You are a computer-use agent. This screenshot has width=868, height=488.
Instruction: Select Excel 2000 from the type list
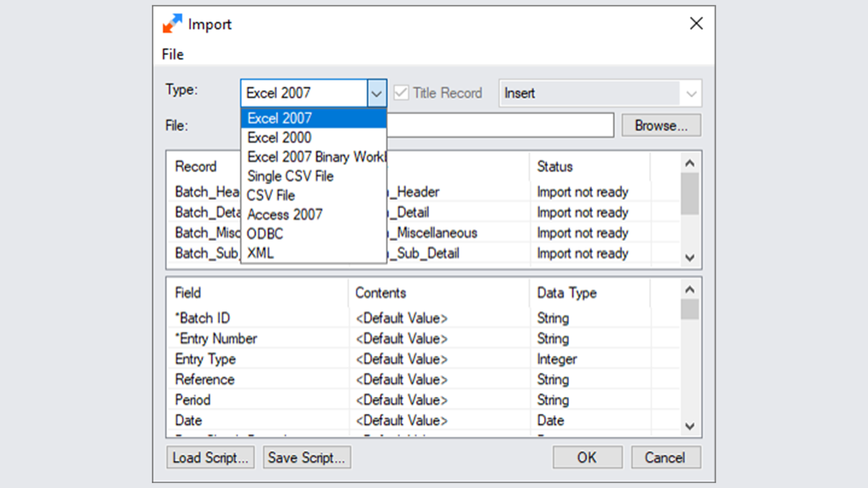pyautogui.click(x=278, y=137)
